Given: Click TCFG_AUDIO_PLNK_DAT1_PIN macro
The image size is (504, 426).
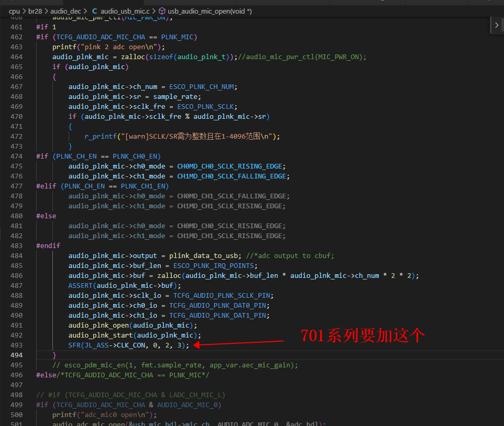Looking at the screenshot, I should coord(217,315).
